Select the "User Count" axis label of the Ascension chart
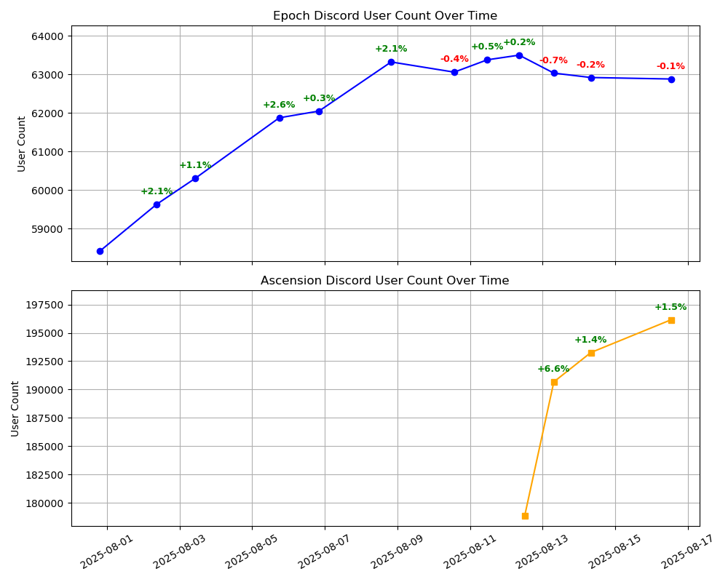Image resolution: width=728 pixels, height=582 pixels. (x=15, y=409)
